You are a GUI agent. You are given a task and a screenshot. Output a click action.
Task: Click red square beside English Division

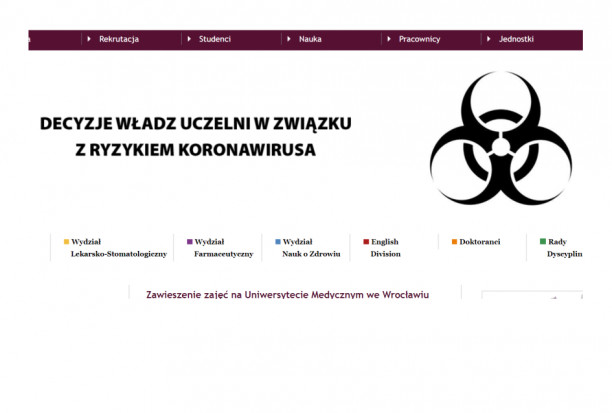[366, 242]
